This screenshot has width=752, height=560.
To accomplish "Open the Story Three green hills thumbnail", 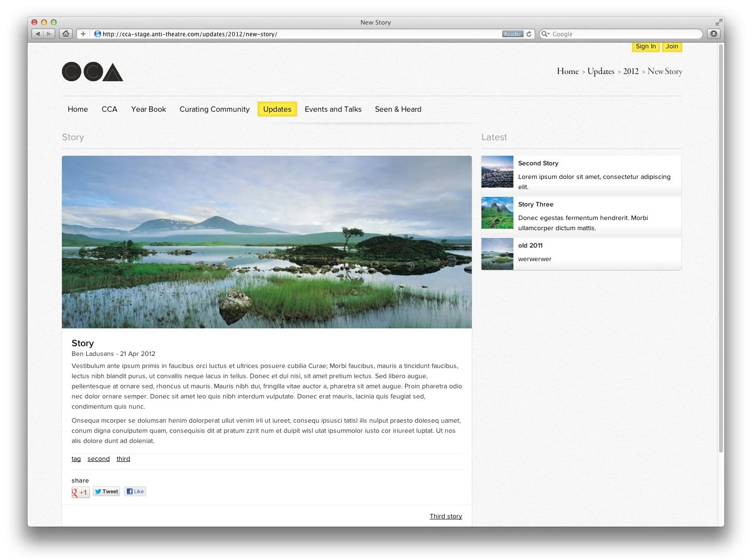I will (497, 213).
